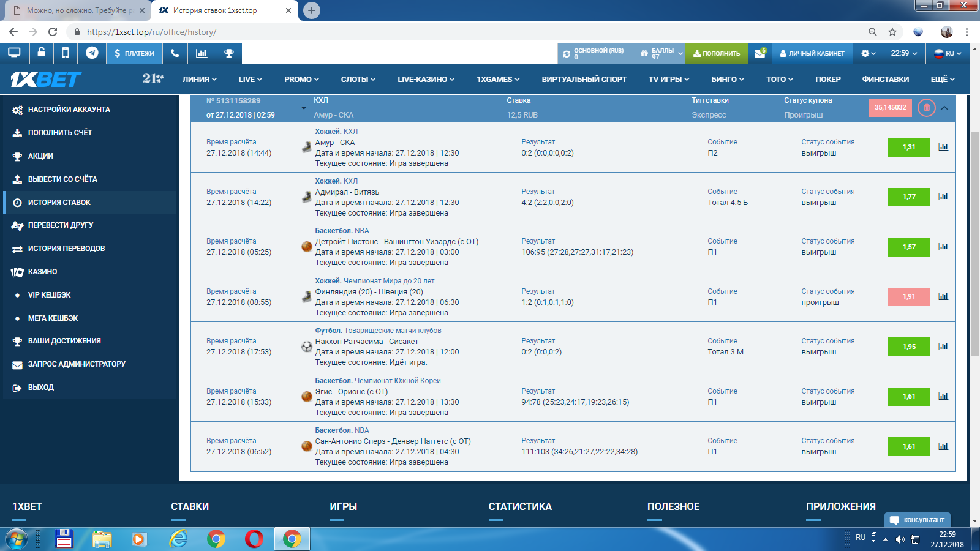The image size is (980, 551).
Task: Click the telephone callback icon
Action: click(175, 53)
